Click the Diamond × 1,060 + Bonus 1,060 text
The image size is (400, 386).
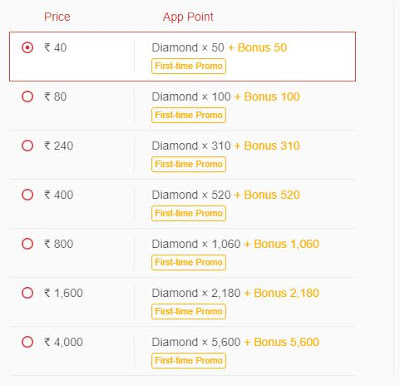tap(235, 244)
